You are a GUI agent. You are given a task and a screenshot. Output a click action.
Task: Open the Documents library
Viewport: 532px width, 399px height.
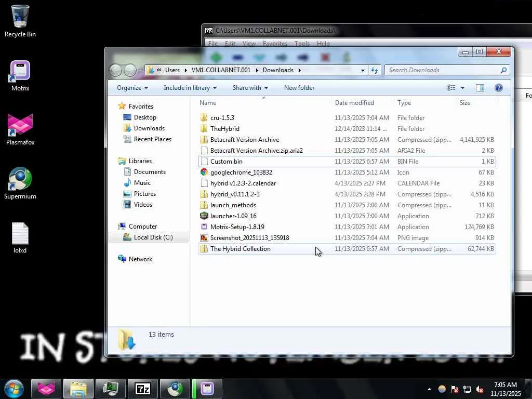(150, 172)
